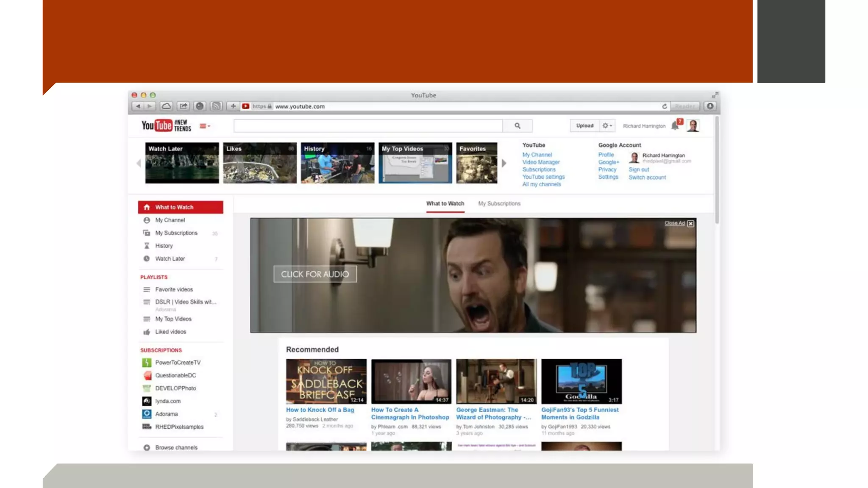868x488 pixels.
Task: Click the browser share icon
Action: pyautogui.click(x=183, y=106)
